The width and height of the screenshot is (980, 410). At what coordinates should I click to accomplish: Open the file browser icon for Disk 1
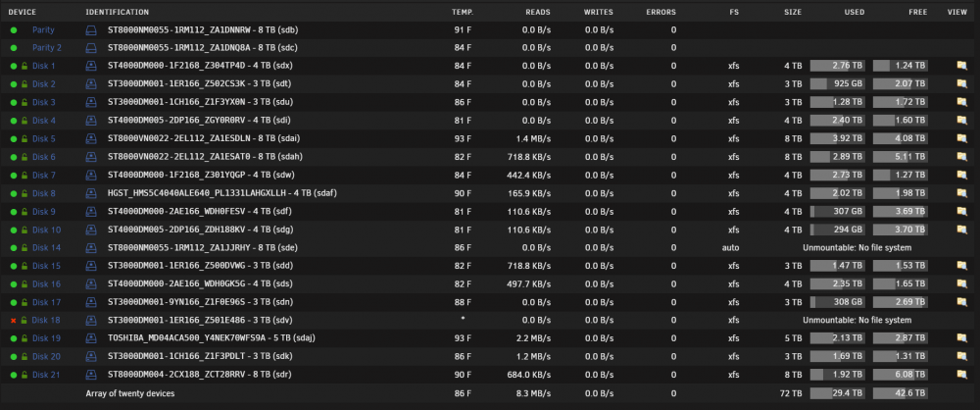(x=961, y=65)
